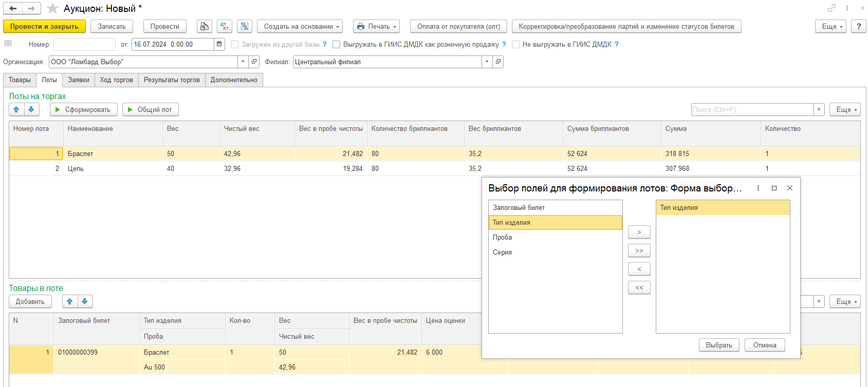Open the document movements report icon

(x=205, y=26)
